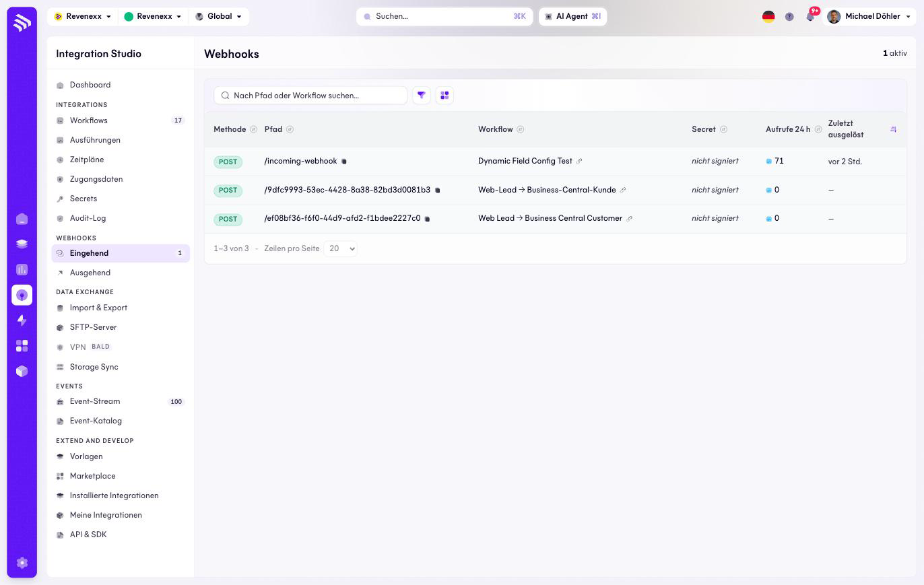
Task: Open the Web-Lead → Business-Central-Kunde workflow
Action: click(x=547, y=190)
